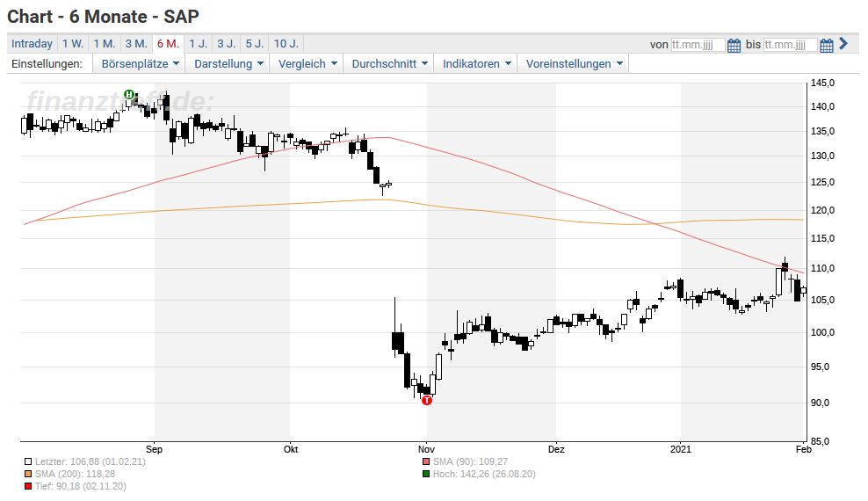The width and height of the screenshot is (868, 501).
Task: Expand the Voreinstellungen dropdown
Action: click(x=574, y=63)
